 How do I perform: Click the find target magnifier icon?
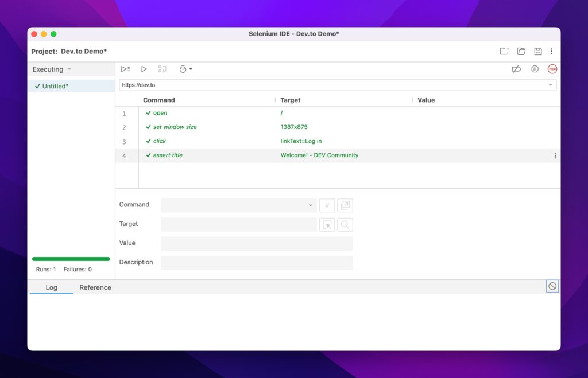pyautogui.click(x=345, y=225)
